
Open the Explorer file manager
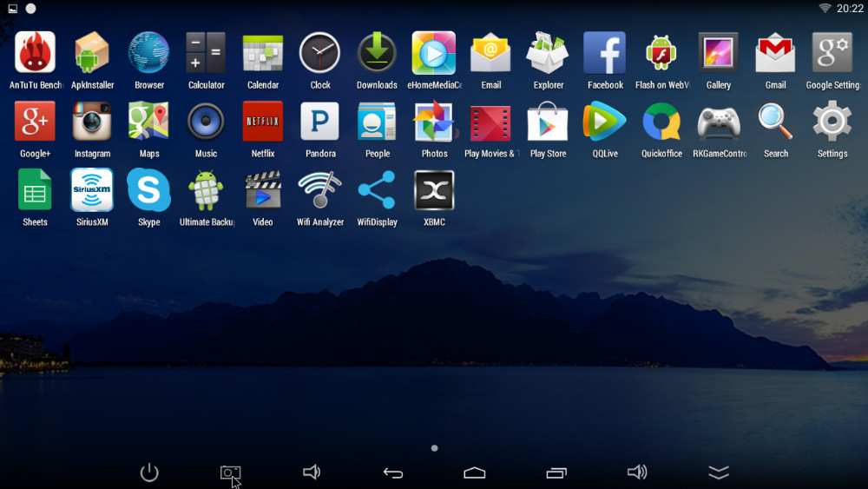point(548,53)
